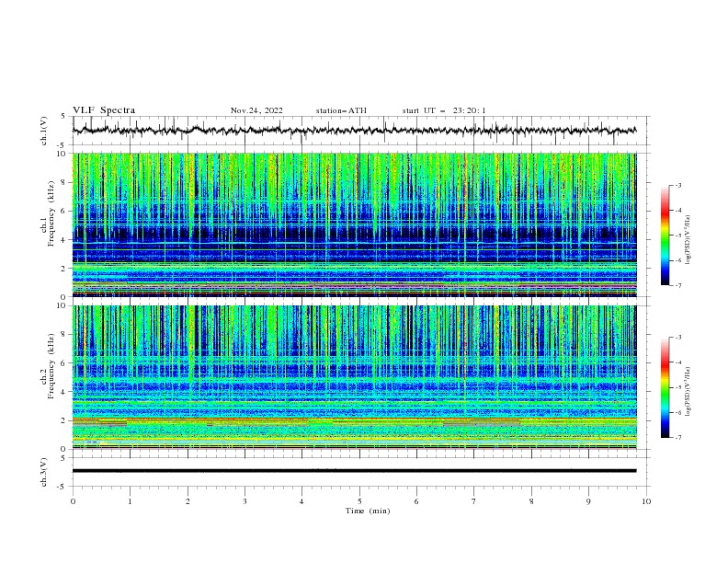
Task: Click the "-5" tick on ch.2 colorbar
Action: click(677, 387)
